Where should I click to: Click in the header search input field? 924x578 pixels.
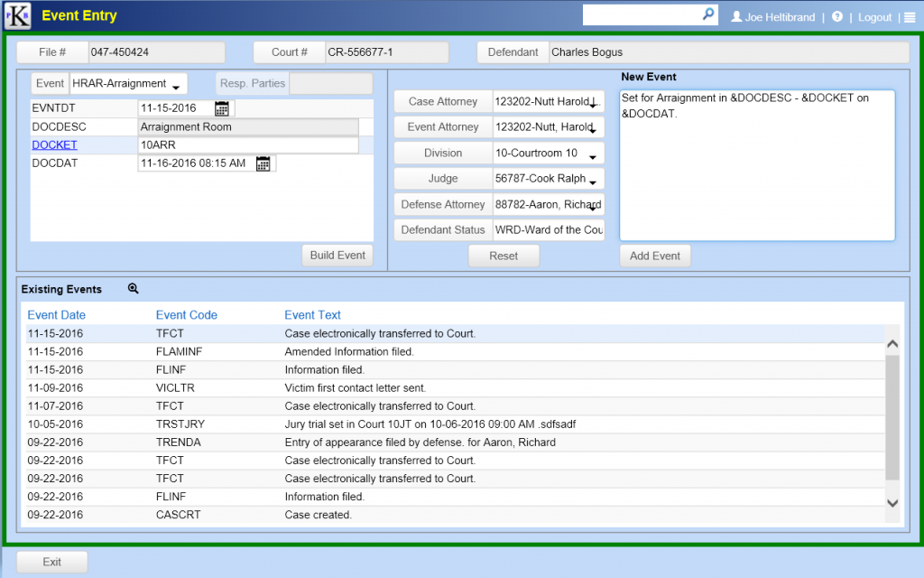click(x=642, y=14)
